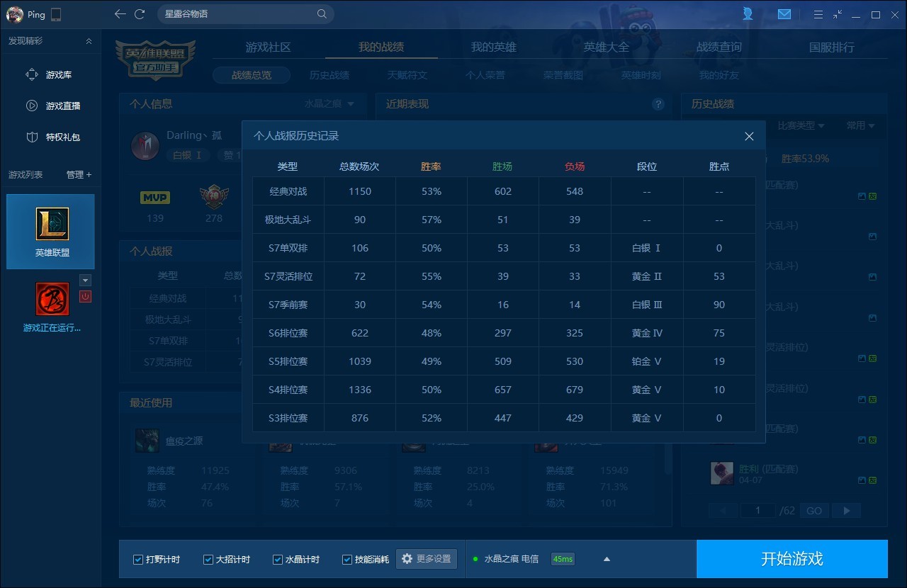Select the 我的好友 sub-tab

(x=719, y=75)
